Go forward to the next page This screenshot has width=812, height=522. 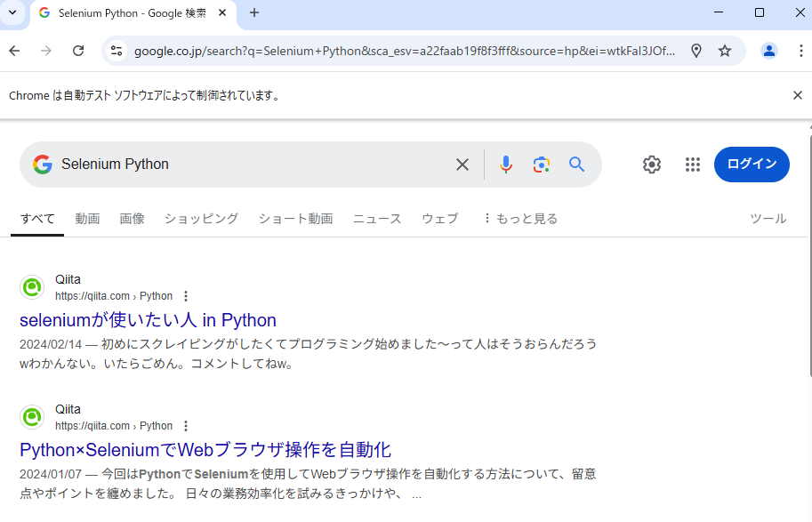(46, 51)
